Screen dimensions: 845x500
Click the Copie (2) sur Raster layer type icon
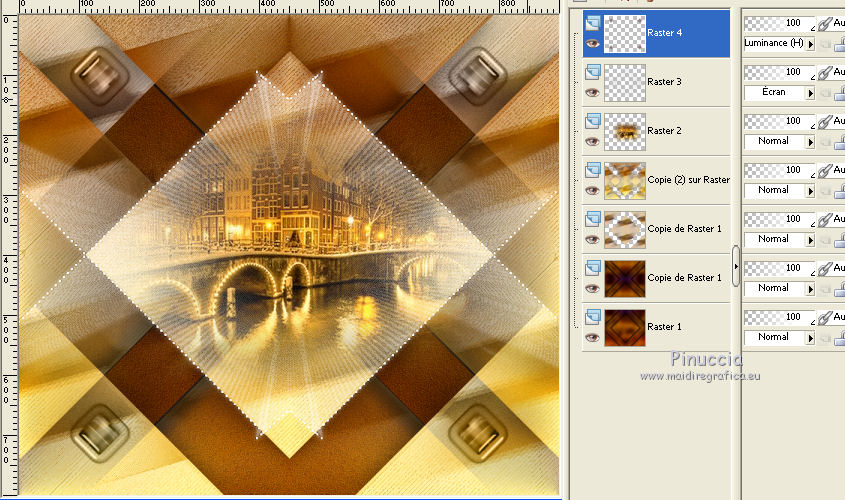pyautogui.click(x=593, y=170)
